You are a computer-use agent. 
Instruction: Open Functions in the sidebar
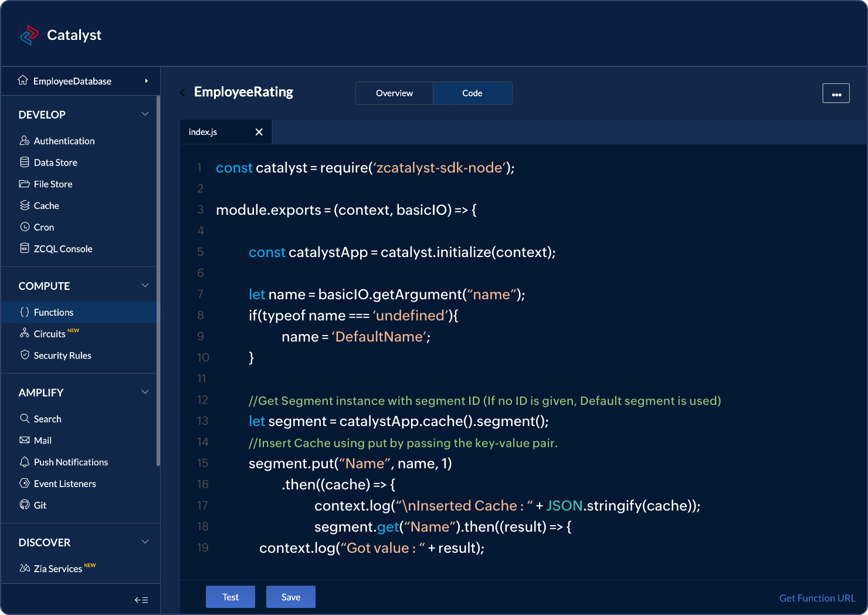tap(79, 312)
